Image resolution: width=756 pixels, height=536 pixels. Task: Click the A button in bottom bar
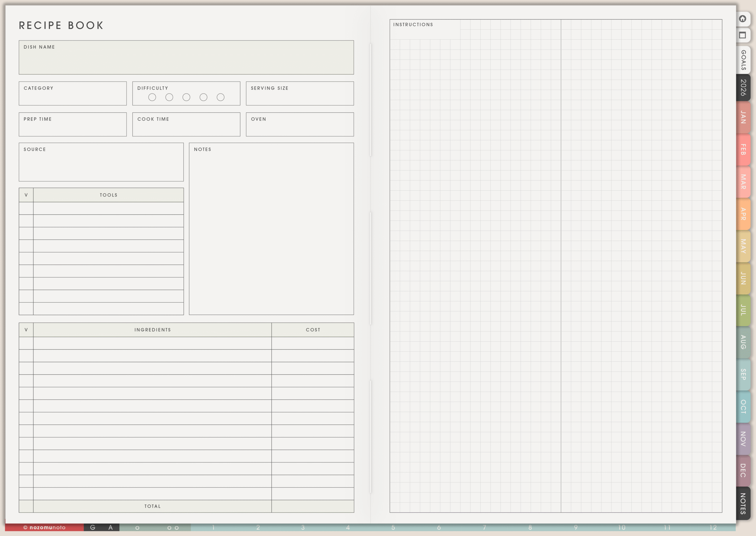(x=110, y=527)
